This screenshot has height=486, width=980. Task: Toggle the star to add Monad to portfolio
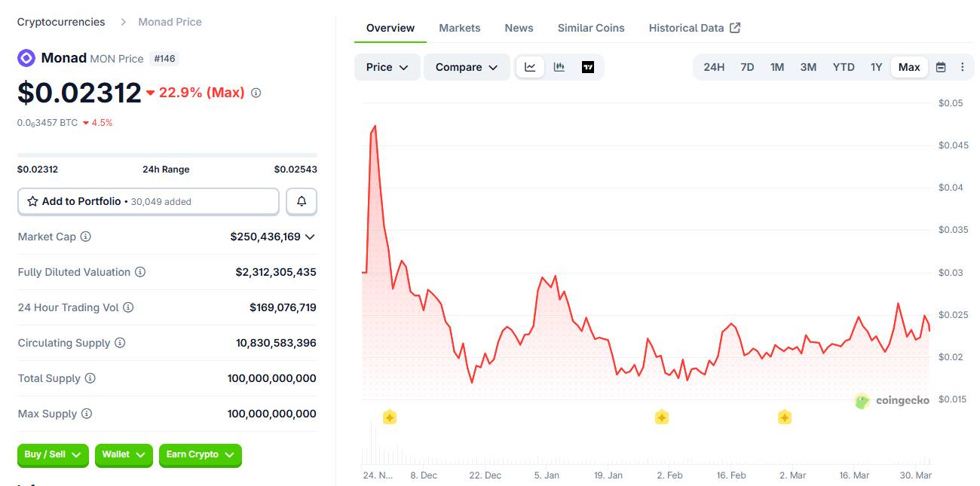(32, 201)
